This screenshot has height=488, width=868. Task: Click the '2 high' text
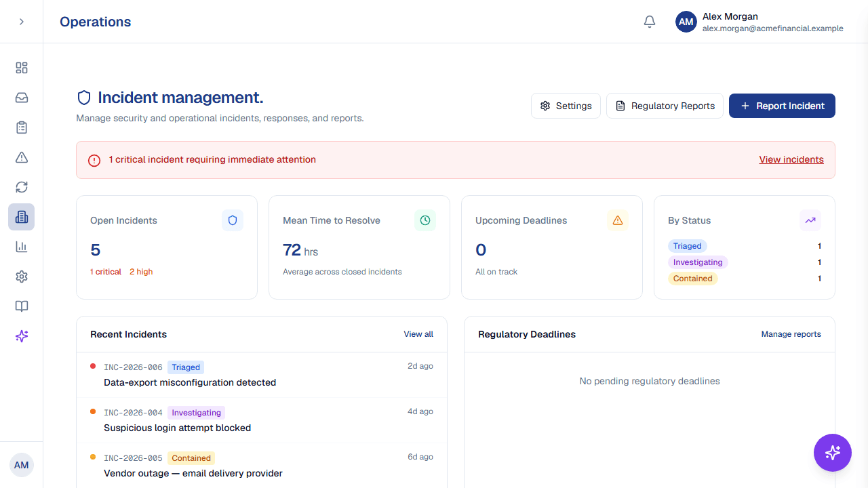(x=141, y=272)
